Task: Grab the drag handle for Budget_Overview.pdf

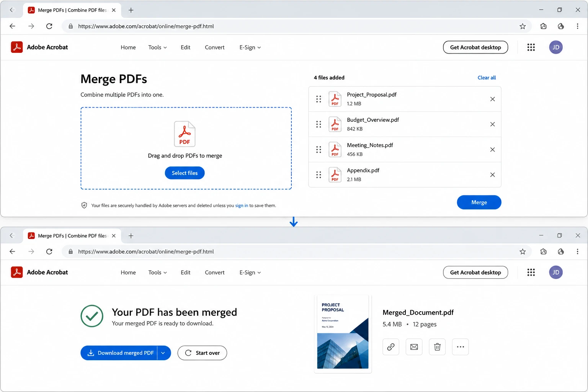Action: pos(318,124)
